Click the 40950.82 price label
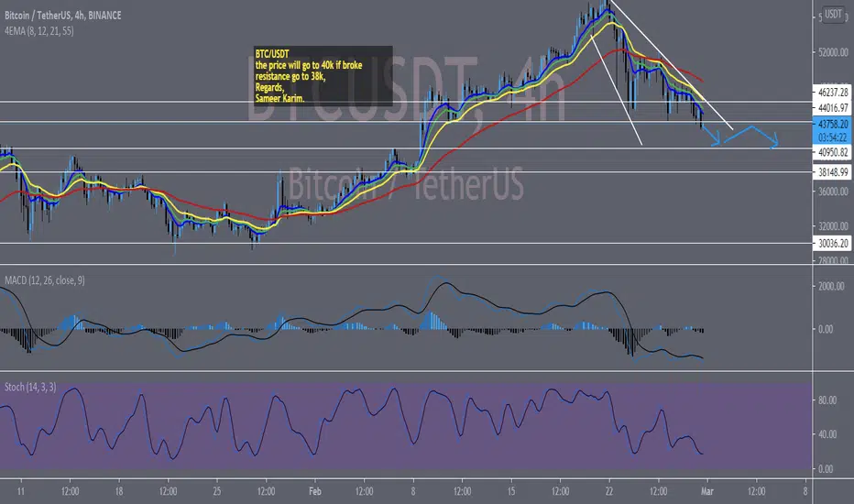This screenshot has width=854, height=504. tap(832, 152)
